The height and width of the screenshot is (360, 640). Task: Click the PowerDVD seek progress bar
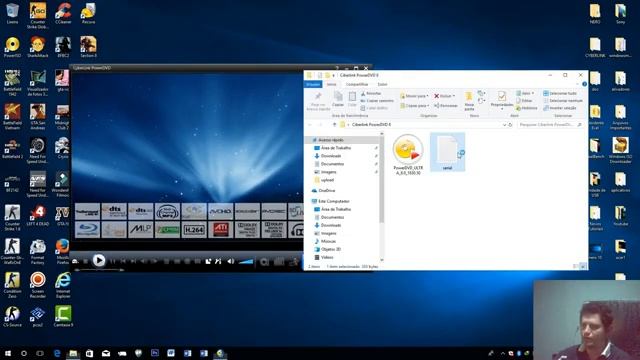point(99,270)
